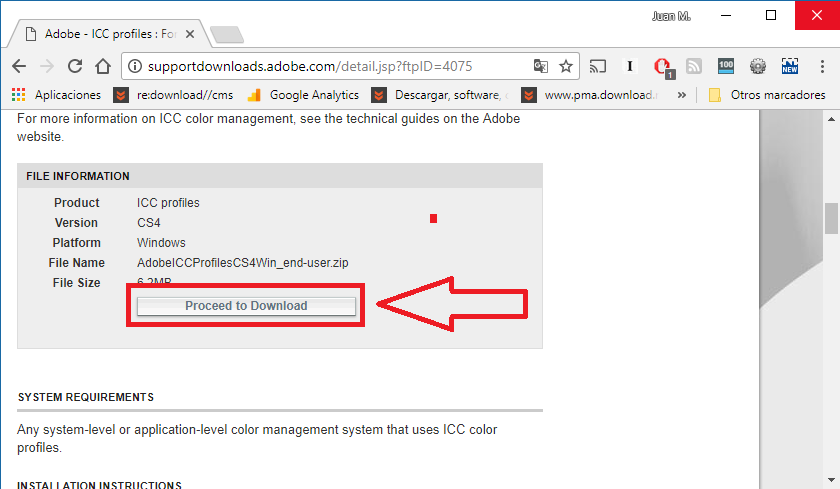The height and width of the screenshot is (489, 840).
Task: Click the scrollbar down arrow
Action: 831,480
